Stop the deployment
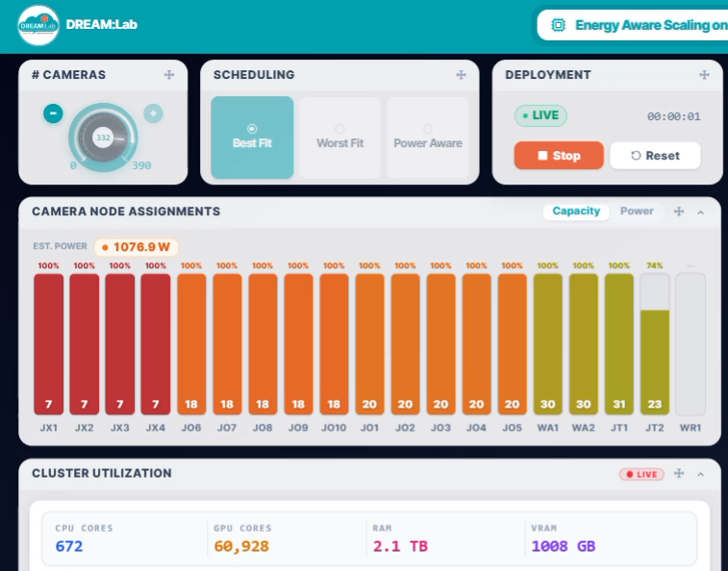 pos(559,156)
